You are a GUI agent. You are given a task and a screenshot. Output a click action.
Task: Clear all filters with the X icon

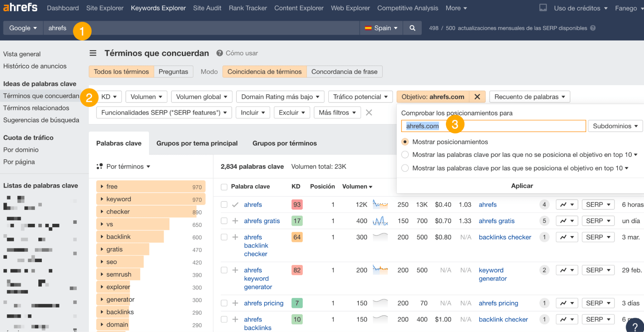[369, 112]
